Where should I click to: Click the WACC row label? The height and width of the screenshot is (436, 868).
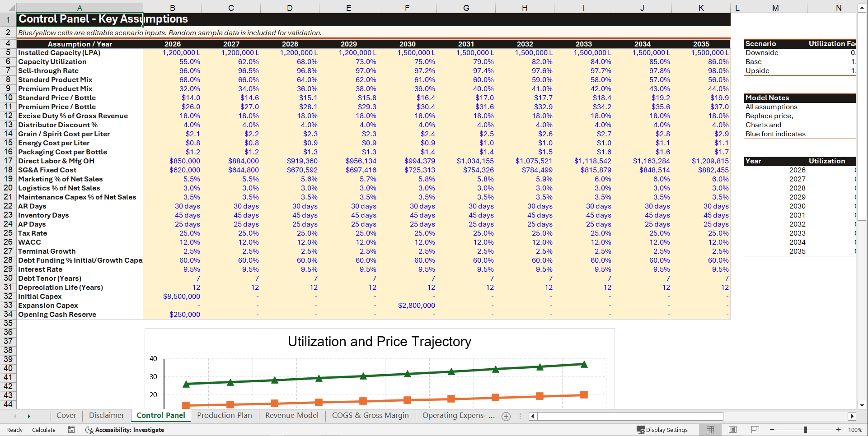[80, 242]
